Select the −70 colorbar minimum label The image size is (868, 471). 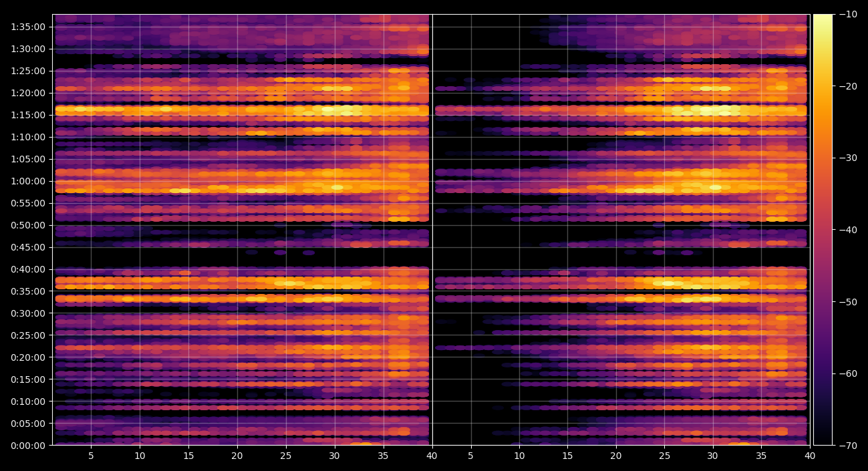coord(848,446)
